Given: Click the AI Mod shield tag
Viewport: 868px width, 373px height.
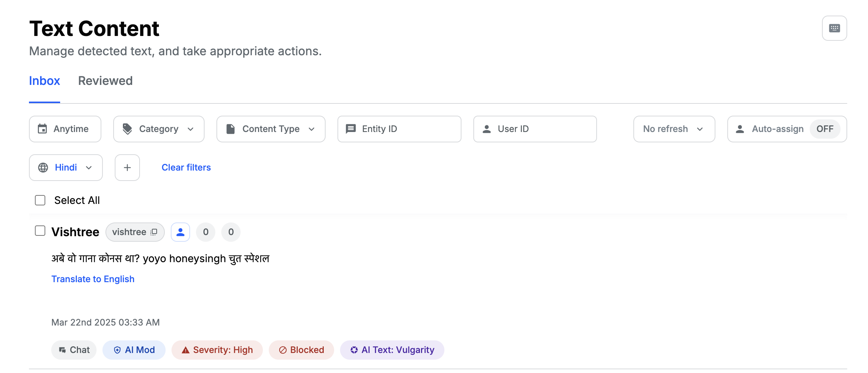Looking at the screenshot, I should (x=134, y=350).
